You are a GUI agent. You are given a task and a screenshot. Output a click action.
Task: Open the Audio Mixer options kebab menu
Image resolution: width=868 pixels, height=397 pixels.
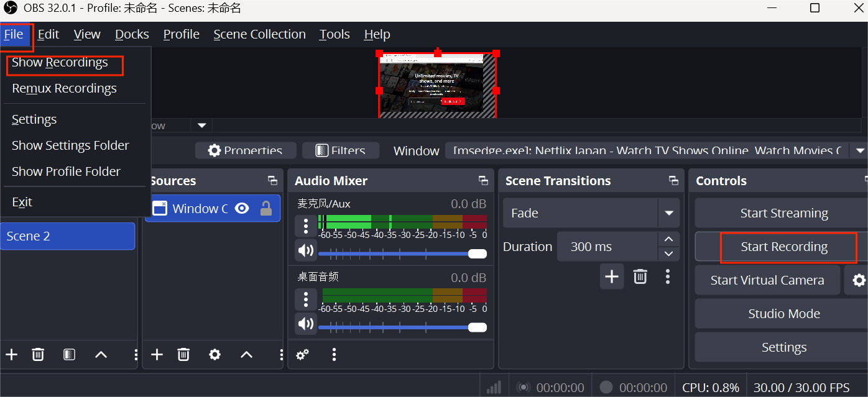[x=334, y=355]
